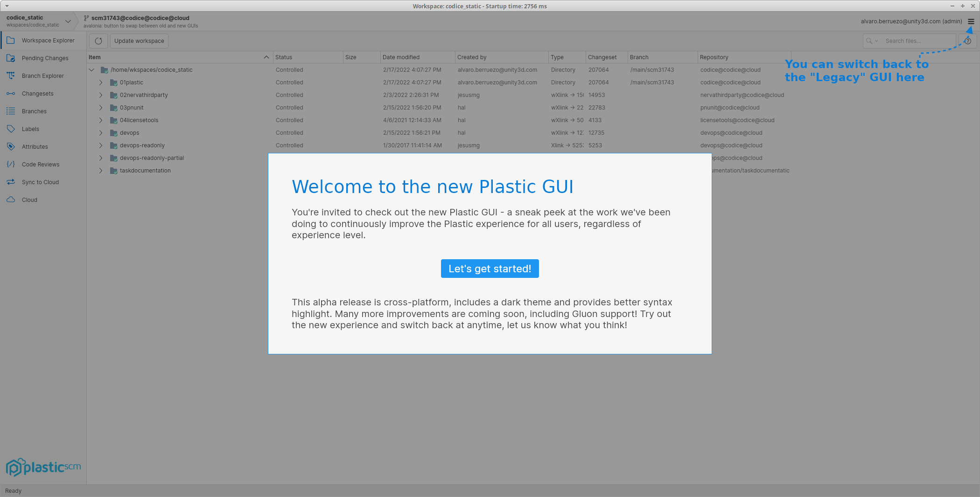The width and height of the screenshot is (980, 497).
Task: Click the Code Reviews sidebar icon
Action: tap(11, 165)
